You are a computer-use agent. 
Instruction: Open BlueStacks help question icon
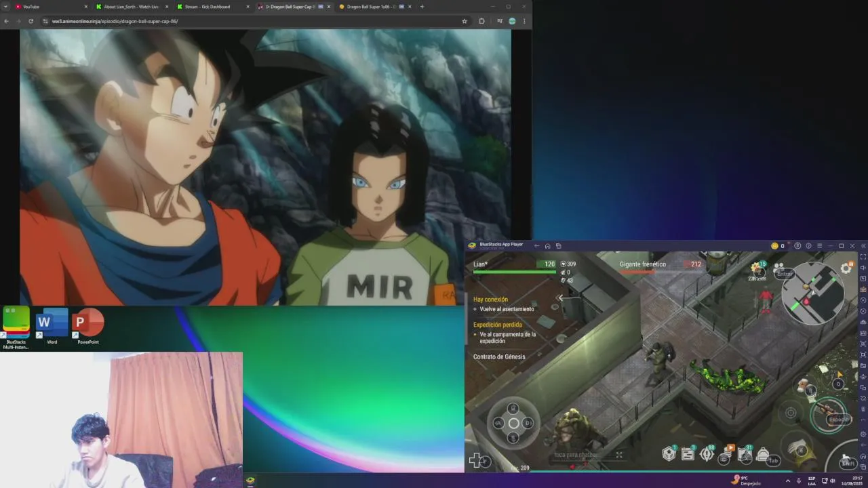808,246
